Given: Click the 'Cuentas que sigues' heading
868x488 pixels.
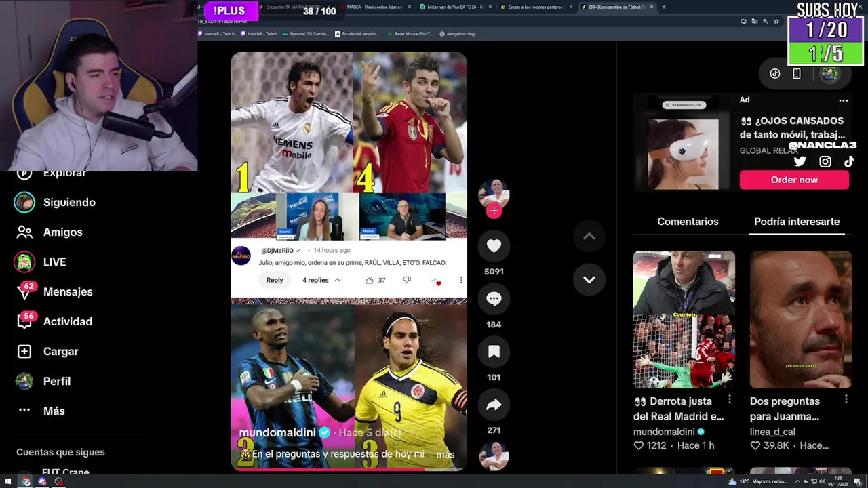Looking at the screenshot, I should [x=60, y=452].
